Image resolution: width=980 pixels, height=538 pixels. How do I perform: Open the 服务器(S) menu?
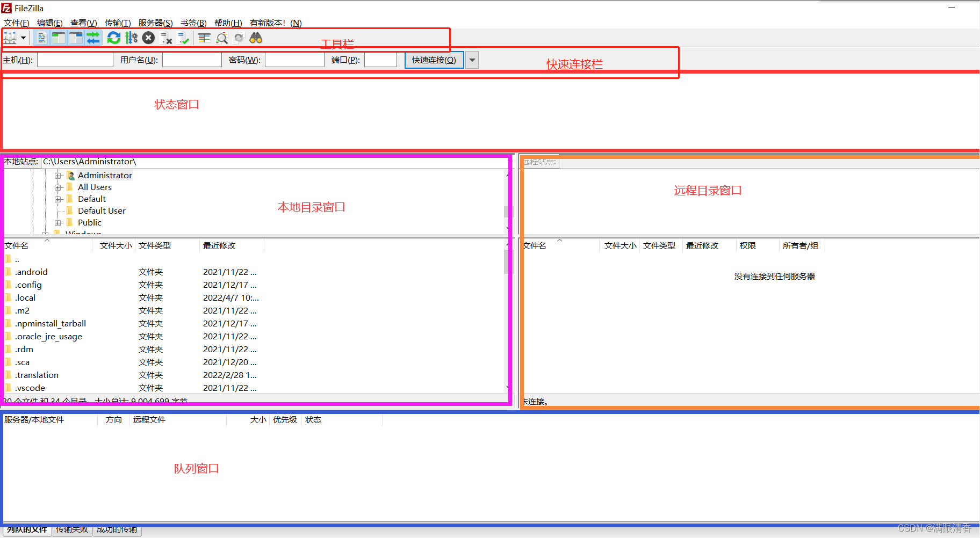[156, 23]
